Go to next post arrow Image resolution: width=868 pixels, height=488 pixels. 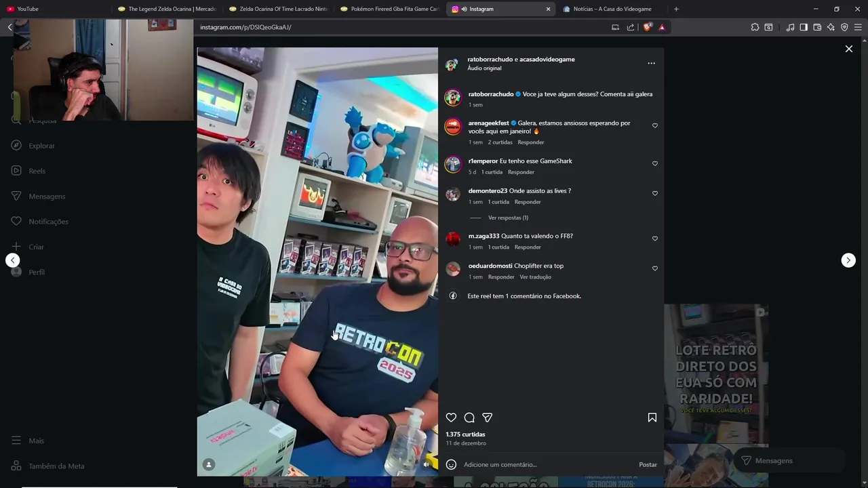pos(848,260)
